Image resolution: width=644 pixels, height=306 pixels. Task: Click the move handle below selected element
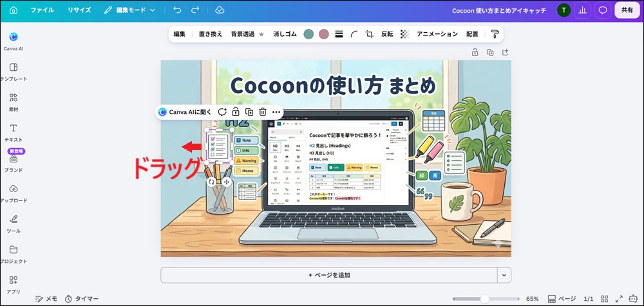tap(227, 182)
